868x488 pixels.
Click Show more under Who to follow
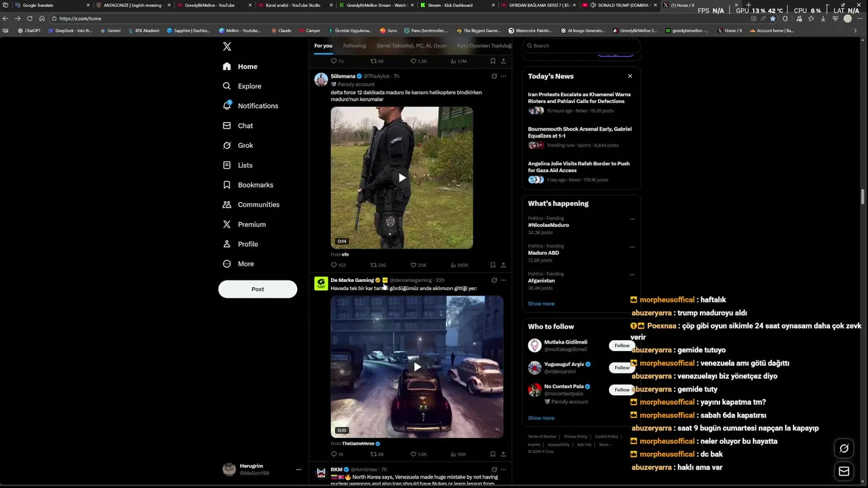pyautogui.click(x=541, y=418)
